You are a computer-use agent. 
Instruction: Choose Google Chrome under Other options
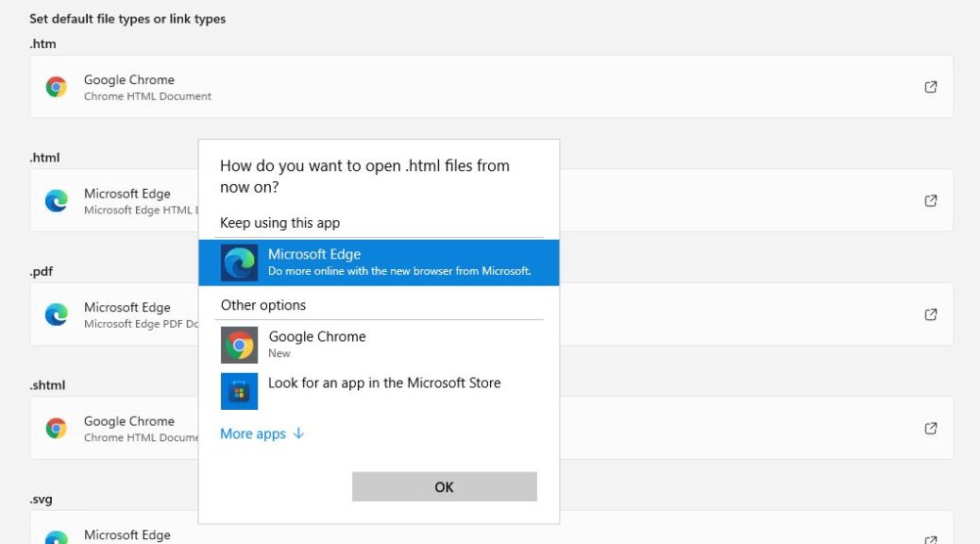379,345
